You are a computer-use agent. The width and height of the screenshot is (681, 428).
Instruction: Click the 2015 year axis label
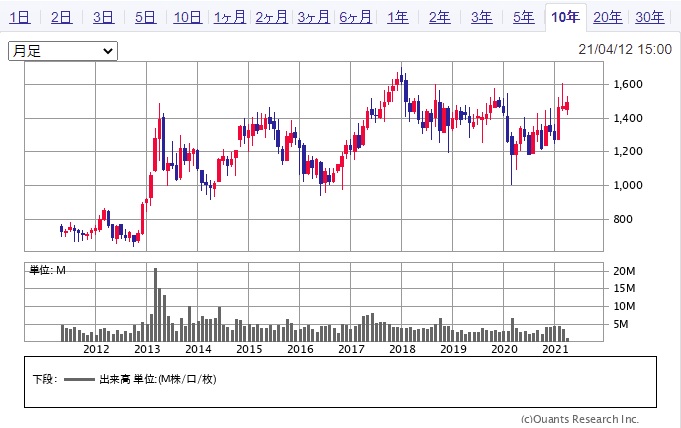click(249, 349)
